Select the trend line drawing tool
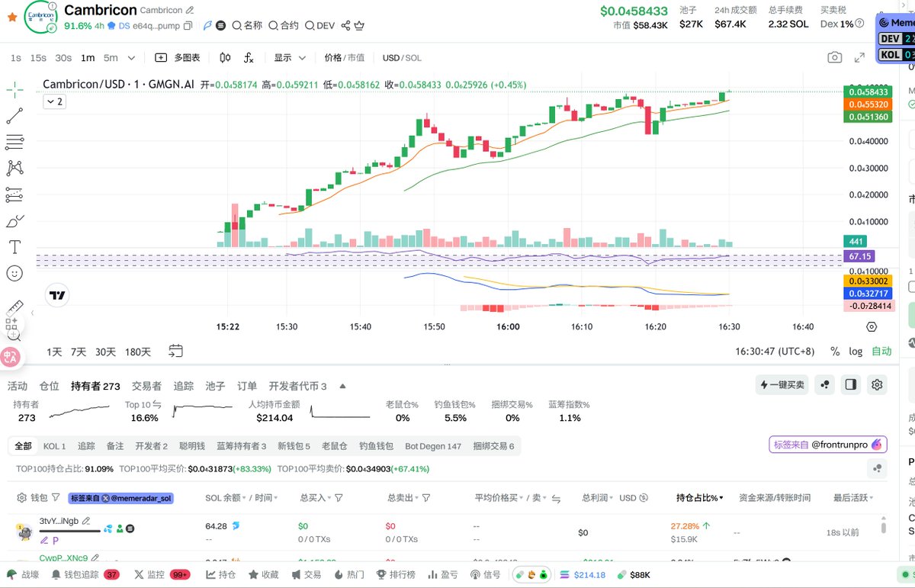This screenshot has width=915, height=588. pyautogui.click(x=14, y=116)
